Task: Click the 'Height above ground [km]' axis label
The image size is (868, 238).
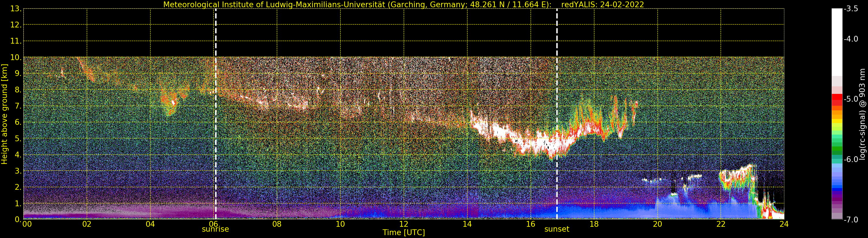Action: coord(4,114)
